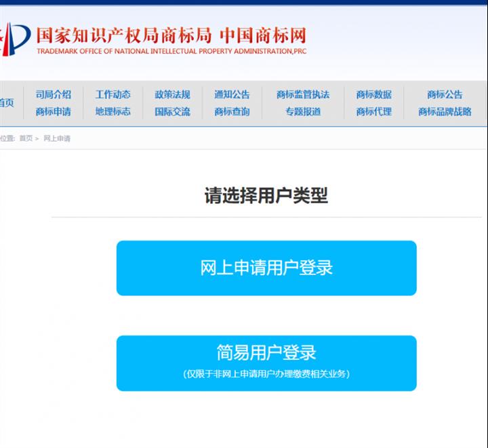Go to 商标品牌战略 navigation link
488x448 pixels.
coord(445,112)
